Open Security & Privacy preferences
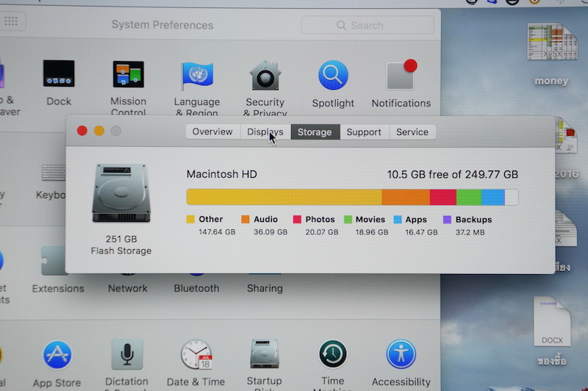The width and height of the screenshot is (588, 391). tap(265, 75)
